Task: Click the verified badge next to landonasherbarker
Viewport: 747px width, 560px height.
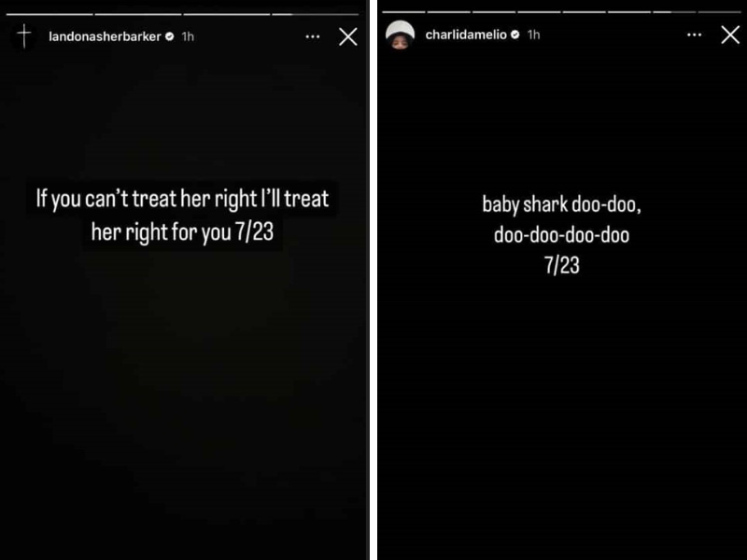Action: [x=169, y=36]
